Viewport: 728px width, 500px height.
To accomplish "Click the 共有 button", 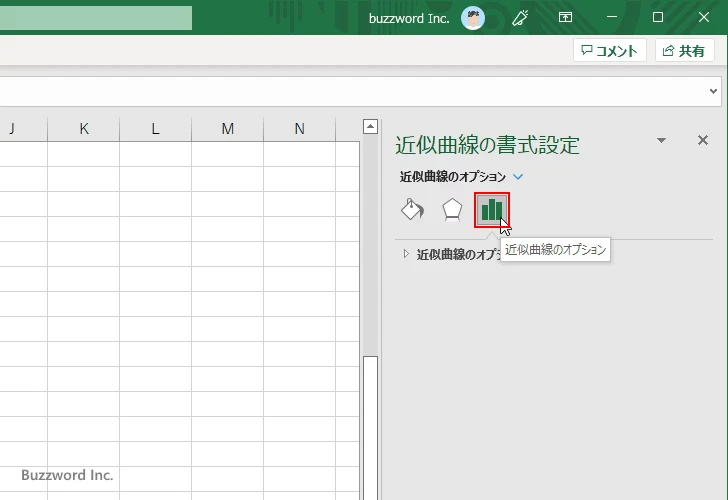I will tap(684, 51).
